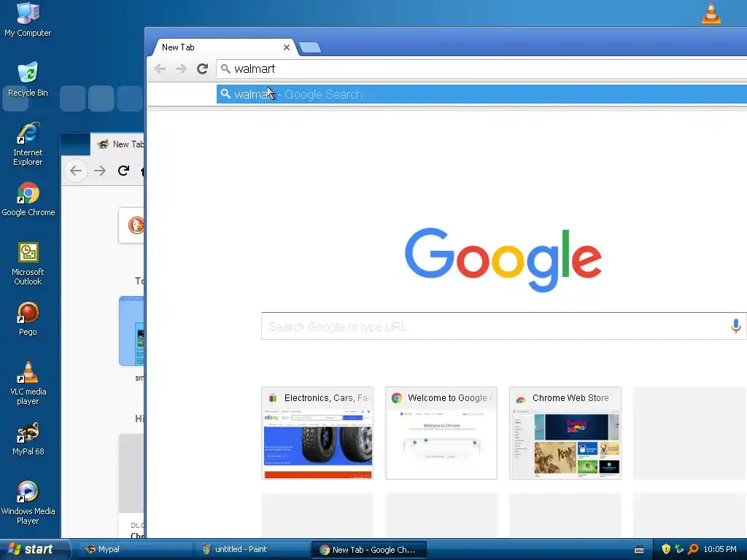Click the forward arrow in Mypal window
The height and width of the screenshot is (560, 747).
coord(100,171)
